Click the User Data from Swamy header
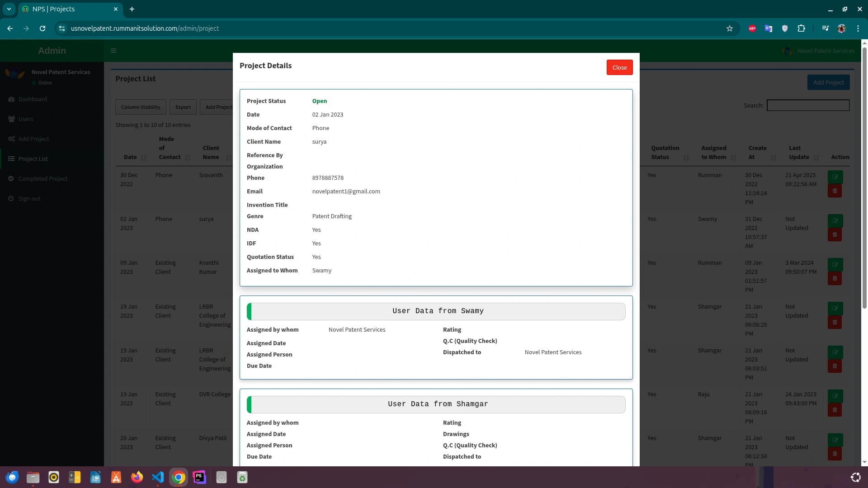The height and width of the screenshot is (488, 868). click(x=437, y=311)
